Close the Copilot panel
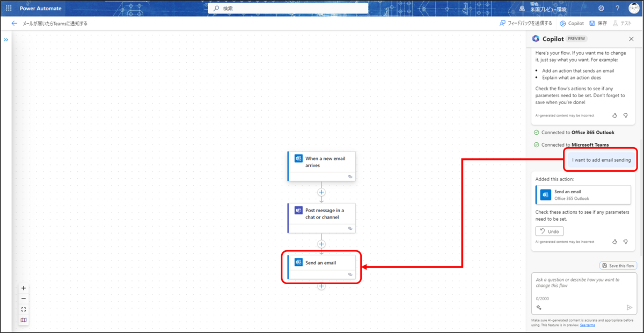 [x=631, y=39]
